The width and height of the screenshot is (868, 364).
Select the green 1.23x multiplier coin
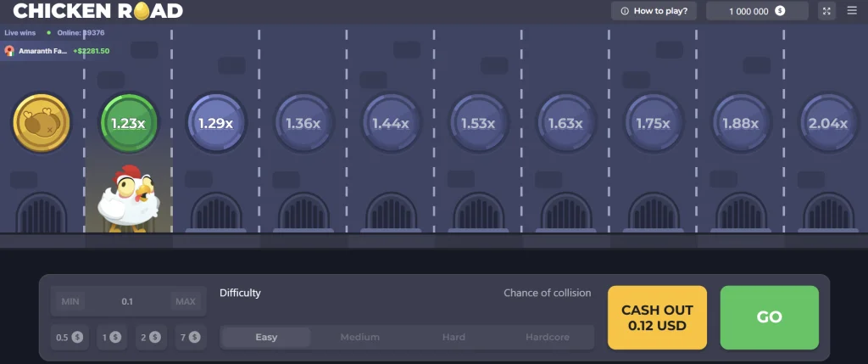pyautogui.click(x=129, y=123)
